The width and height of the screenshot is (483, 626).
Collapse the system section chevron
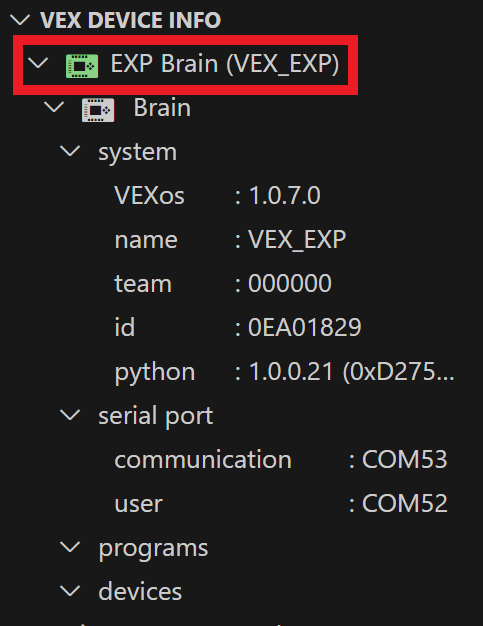(70, 151)
